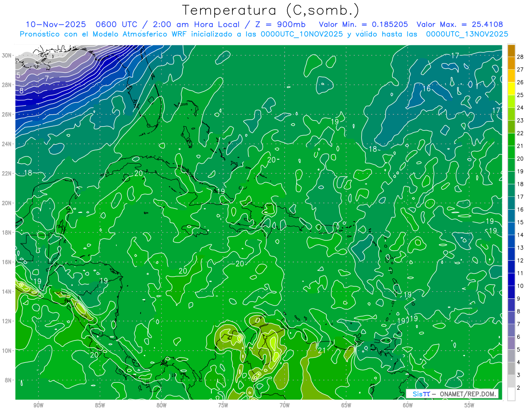This screenshot has height=411, width=532.
Task: Select the orange swatch between legend 27 and 28
Action: coord(511,63)
